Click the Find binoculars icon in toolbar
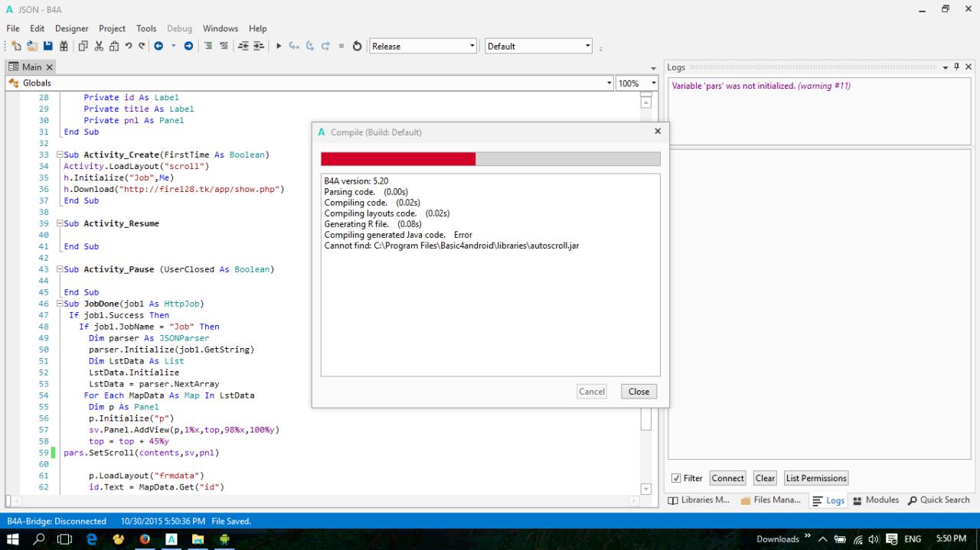The height and width of the screenshot is (550, 980). 64,46
